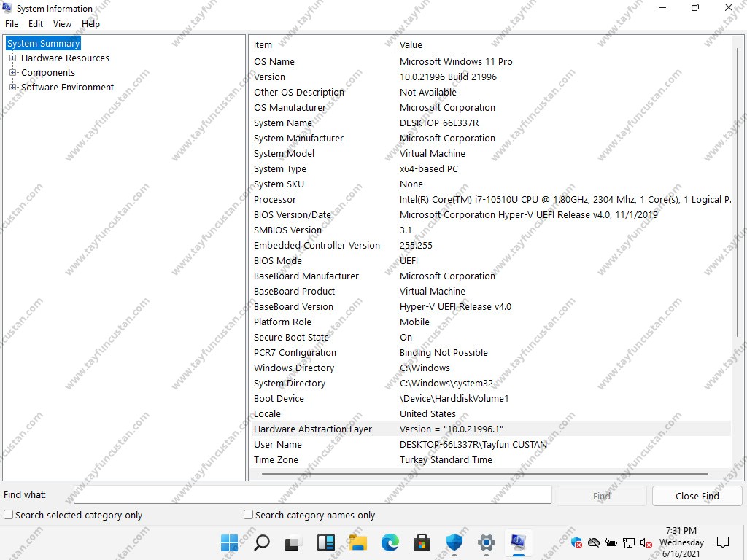The height and width of the screenshot is (560, 747).
Task: Enable Search selected category only checkbox
Action: (x=8, y=515)
